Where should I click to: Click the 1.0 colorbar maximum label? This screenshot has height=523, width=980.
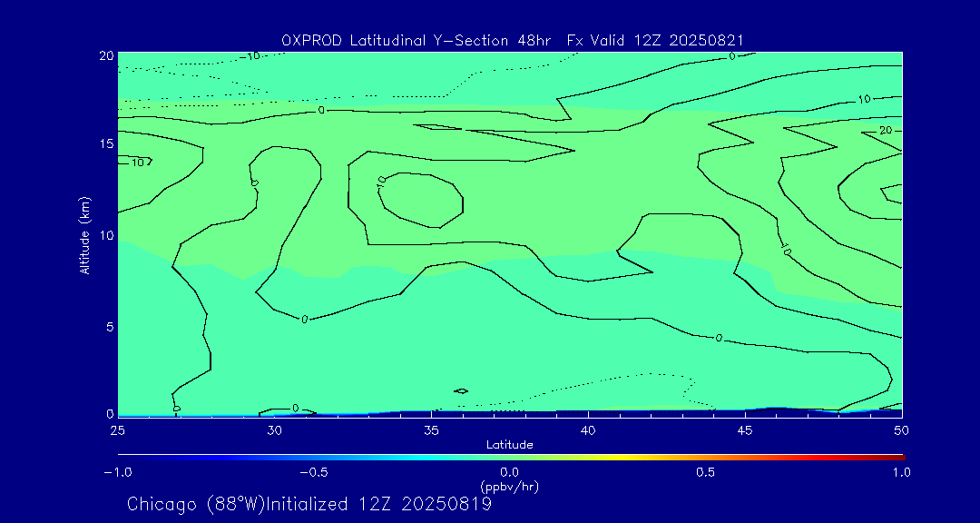click(900, 472)
